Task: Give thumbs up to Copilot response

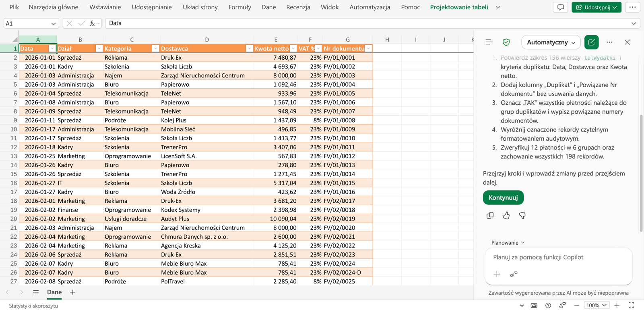Action: coord(506,216)
